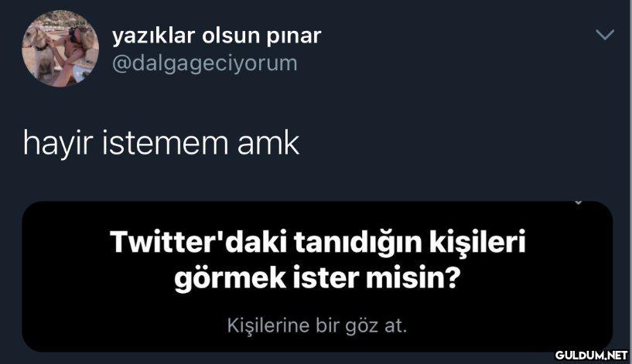
Task: Click the small chevron on embedded card
Action: tap(578, 202)
